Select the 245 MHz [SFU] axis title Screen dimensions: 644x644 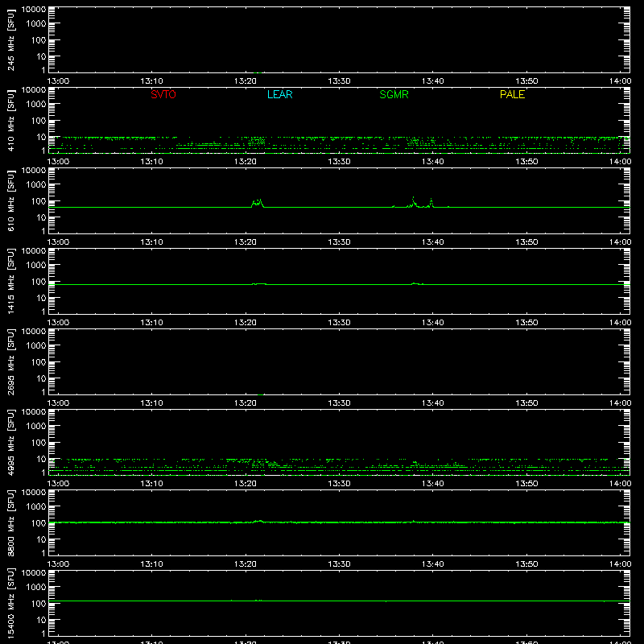coord(10,39)
